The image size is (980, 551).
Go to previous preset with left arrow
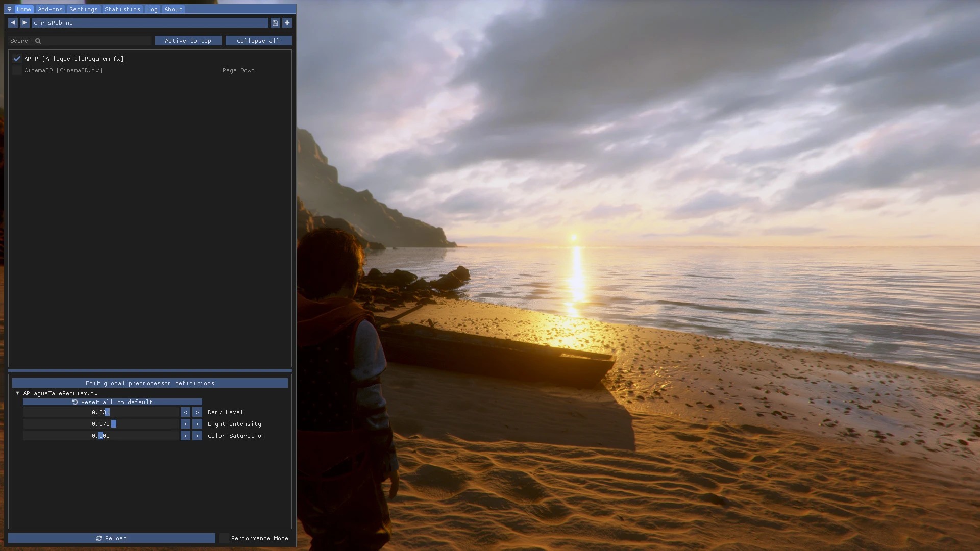pyautogui.click(x=13, y=23)
